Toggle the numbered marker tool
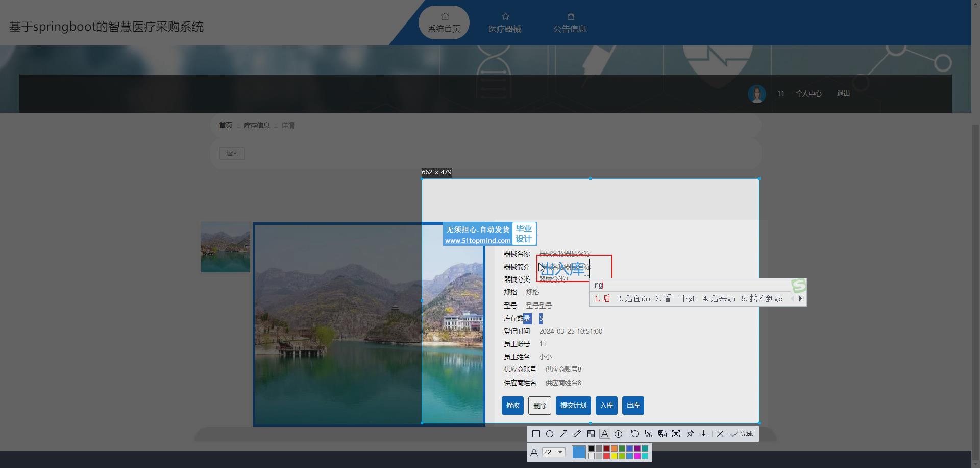 [618, 434]
